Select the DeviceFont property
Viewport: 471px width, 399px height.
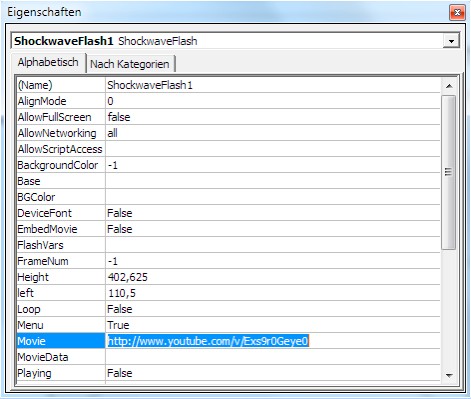click(61, 213)
